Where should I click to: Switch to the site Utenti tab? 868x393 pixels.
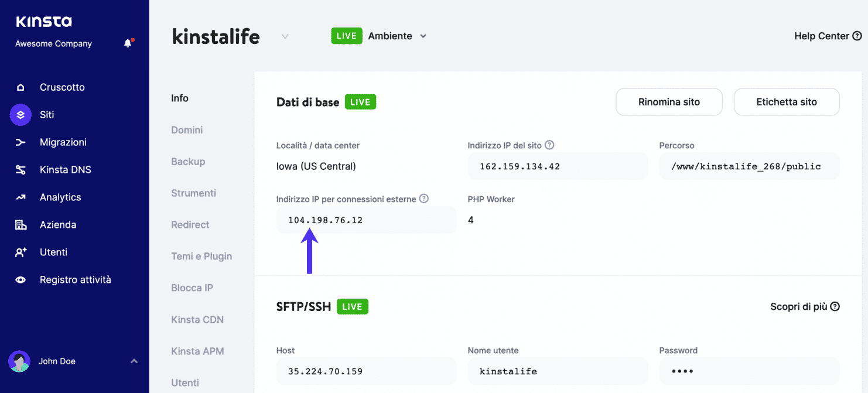point(185,383)
